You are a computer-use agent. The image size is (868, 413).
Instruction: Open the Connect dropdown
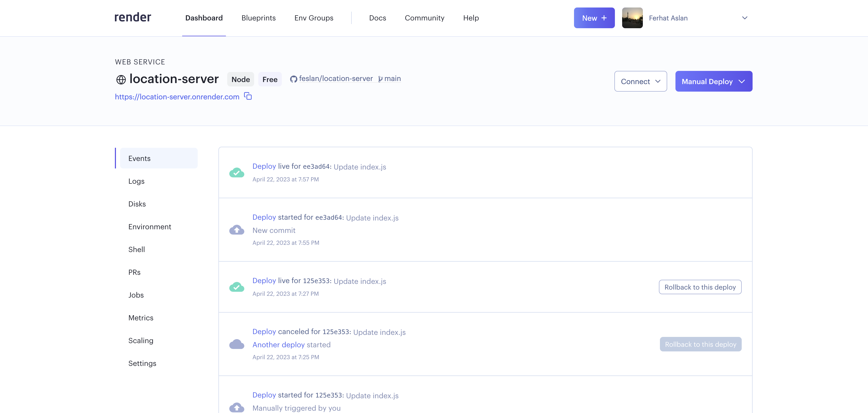coord(641,81)
